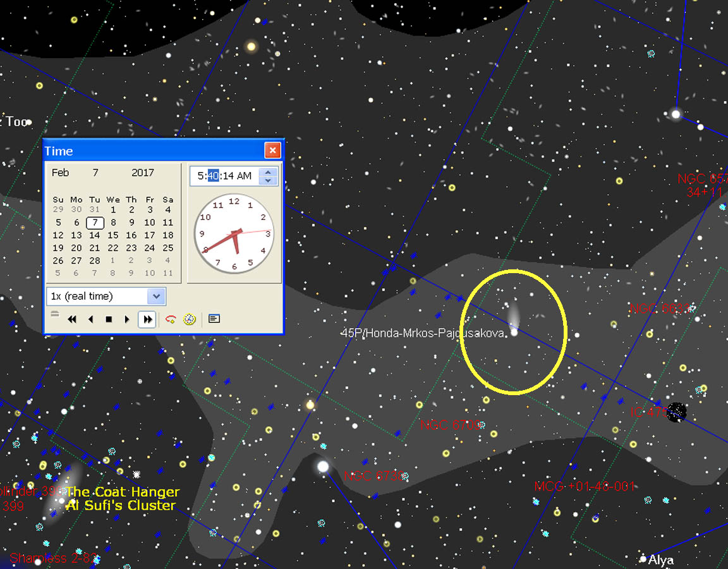Click the year field showing 2017
This screenshot has height=569, width=728.
tap(142, 173)
